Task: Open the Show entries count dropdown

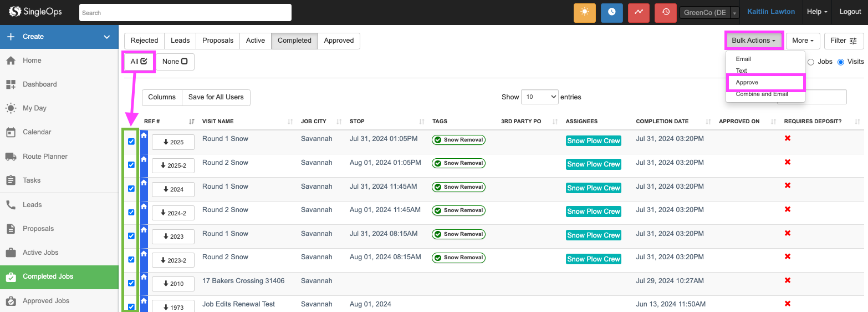Action: 539,97
